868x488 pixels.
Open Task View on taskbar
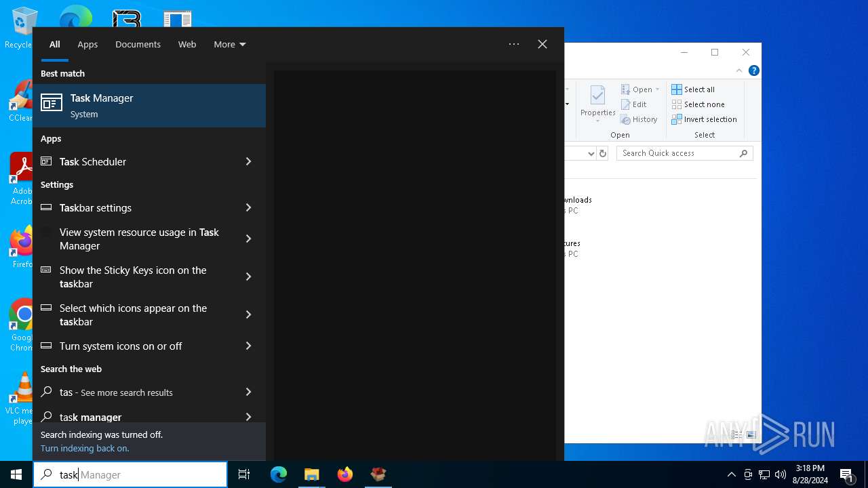(244, 474)
